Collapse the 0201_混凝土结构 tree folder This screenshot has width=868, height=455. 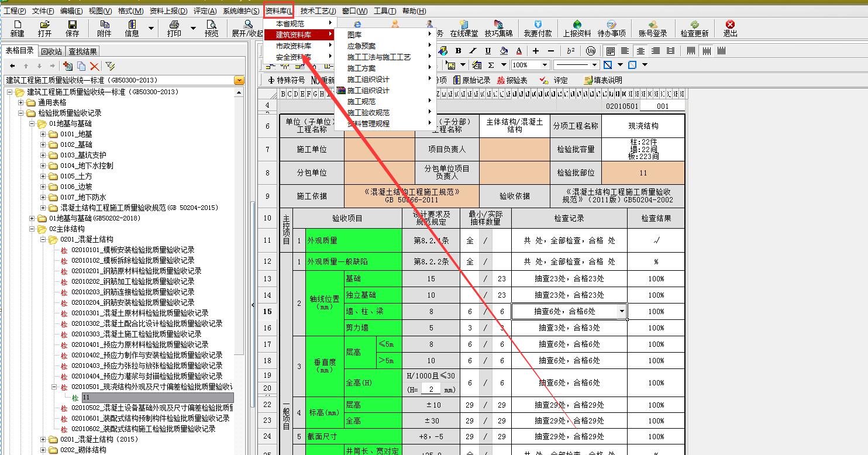[43, 240]
